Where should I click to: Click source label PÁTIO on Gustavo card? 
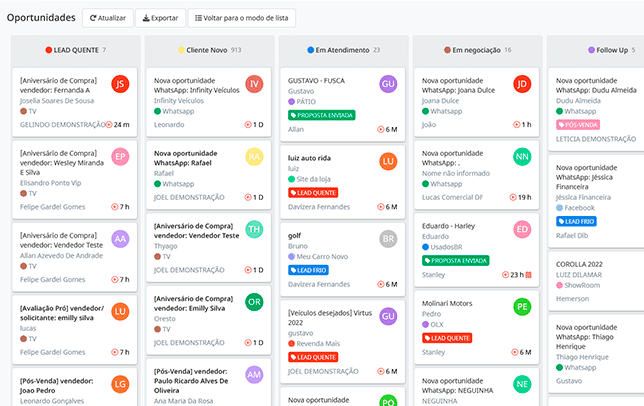[x=306, y=102]
